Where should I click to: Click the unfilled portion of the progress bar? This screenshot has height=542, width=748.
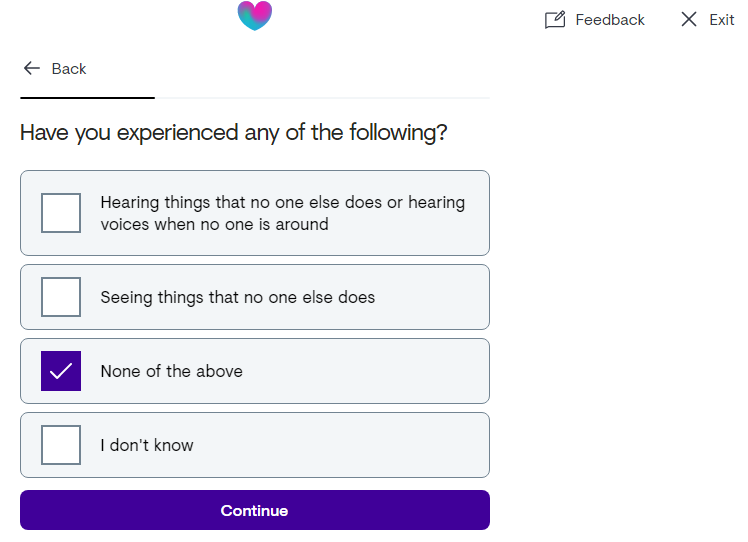[x=322, y=98]
